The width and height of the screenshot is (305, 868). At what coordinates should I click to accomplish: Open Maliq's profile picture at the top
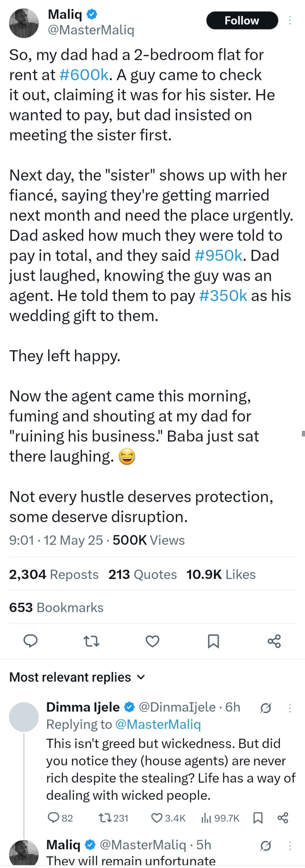(x=24, y=23)
